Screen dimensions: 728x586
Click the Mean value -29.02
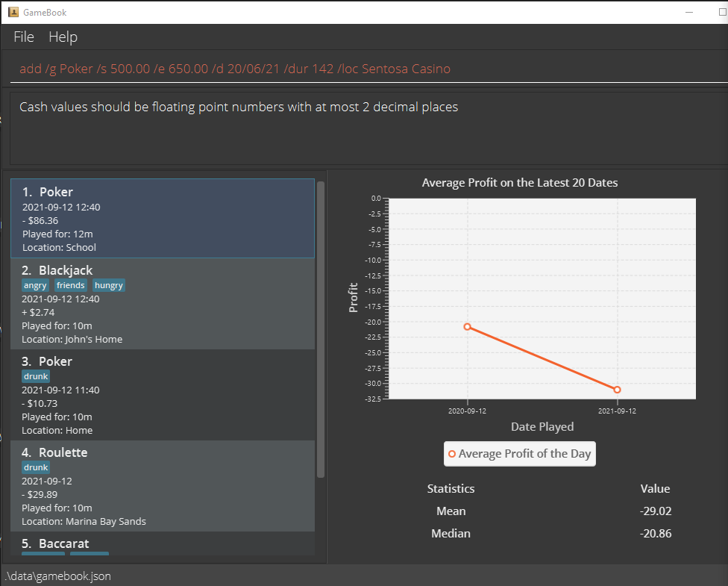point(656,511)
